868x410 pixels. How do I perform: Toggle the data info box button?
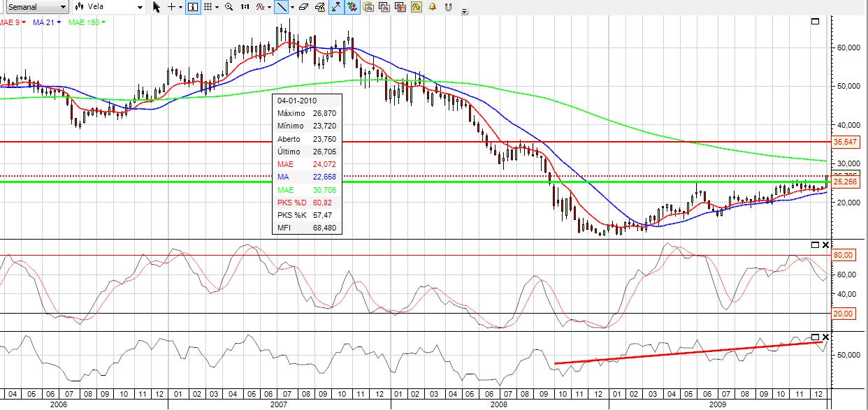193,7
